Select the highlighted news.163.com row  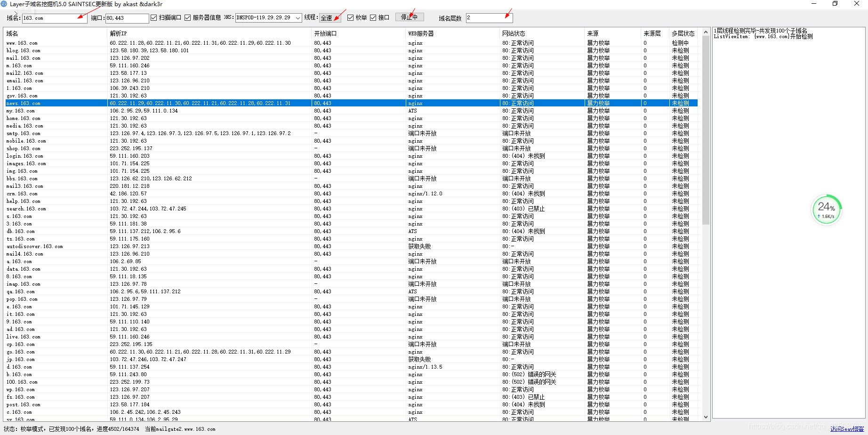coord(351,103)
